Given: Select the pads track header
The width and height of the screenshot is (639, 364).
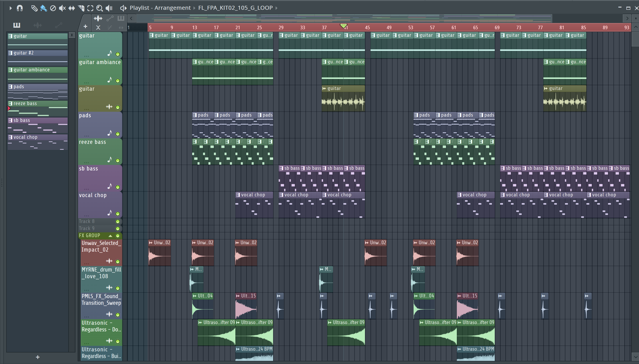Looking at the screenshot, I should (100, 125).
